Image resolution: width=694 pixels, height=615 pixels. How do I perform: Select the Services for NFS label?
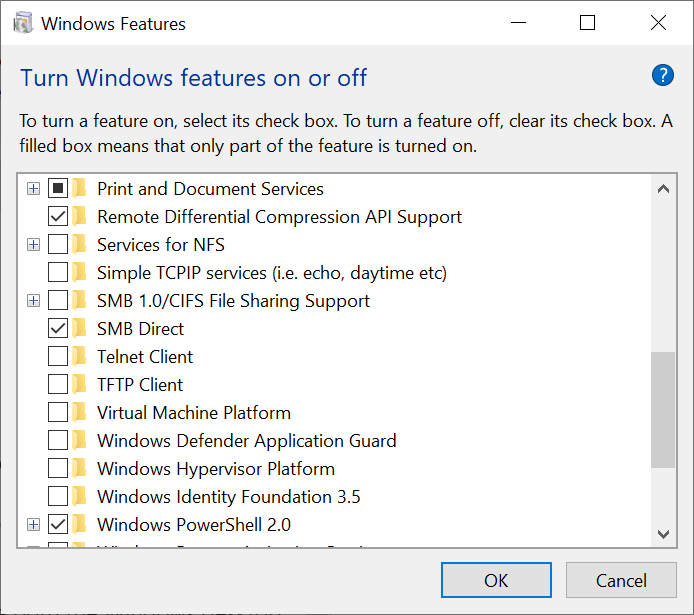161,244
